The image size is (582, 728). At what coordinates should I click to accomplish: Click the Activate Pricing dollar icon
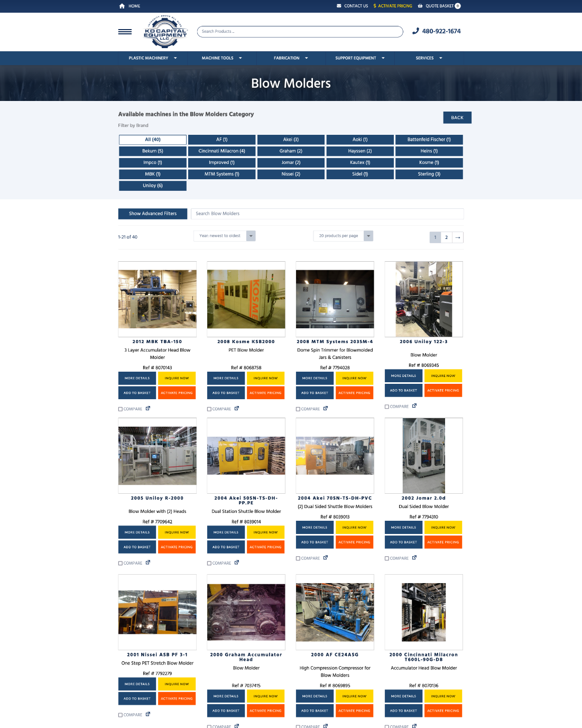375,6
